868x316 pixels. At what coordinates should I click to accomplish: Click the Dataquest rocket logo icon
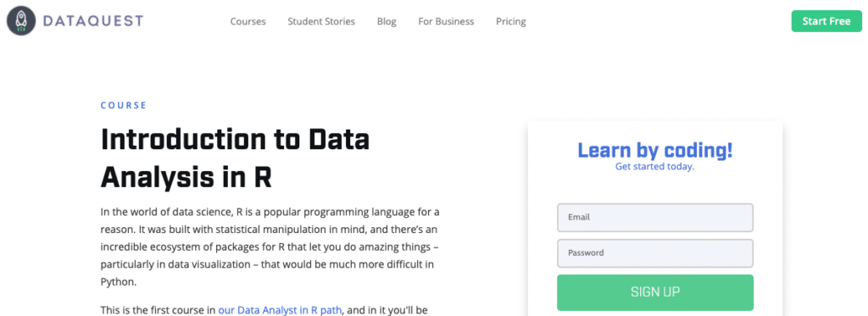(x=21, y=21)
